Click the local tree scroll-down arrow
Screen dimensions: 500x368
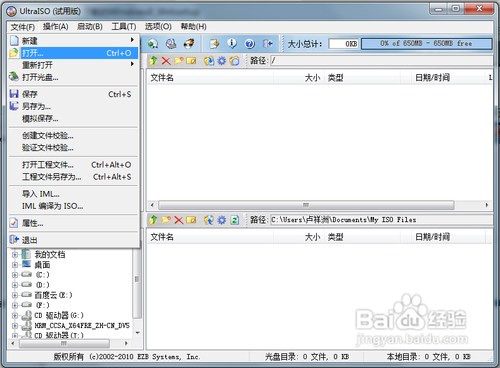tap(137, 333)
